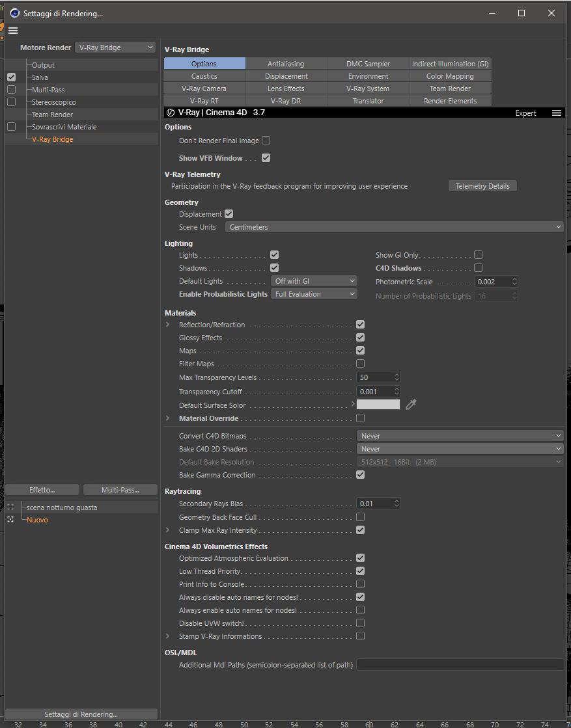Click Default Surface Color swatch

(378, 405)
